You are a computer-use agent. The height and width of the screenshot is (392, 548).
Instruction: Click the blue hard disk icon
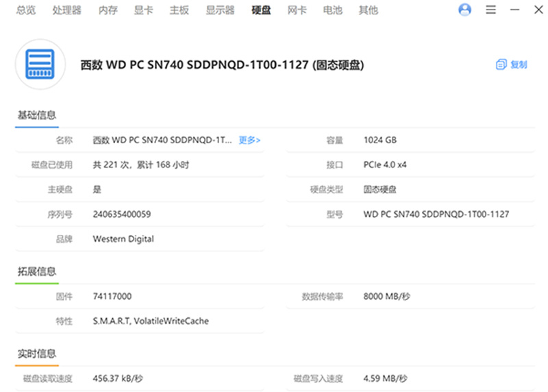click(x=40, y=64)
